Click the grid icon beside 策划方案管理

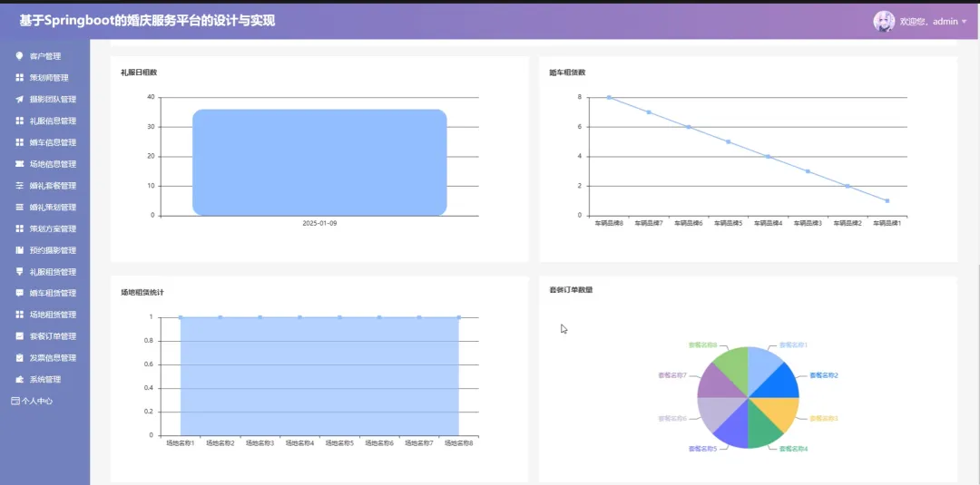click(x=19, y=228)
